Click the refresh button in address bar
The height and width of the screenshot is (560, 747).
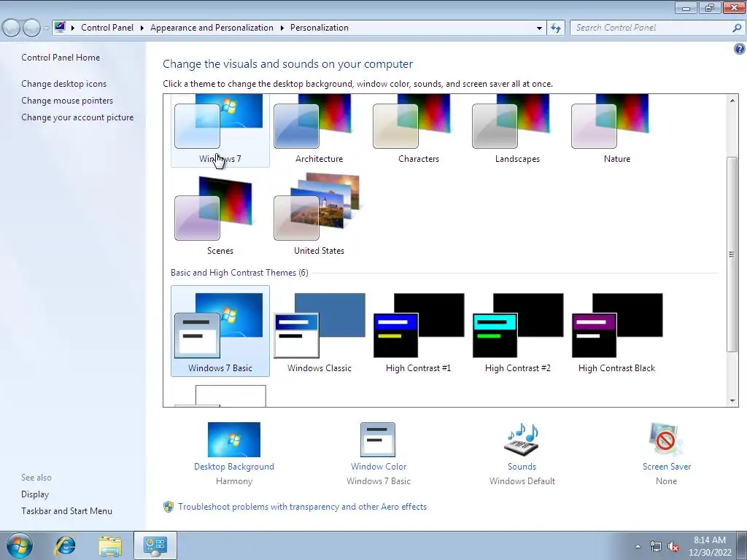pyautogui.click(x=555, y=28)
